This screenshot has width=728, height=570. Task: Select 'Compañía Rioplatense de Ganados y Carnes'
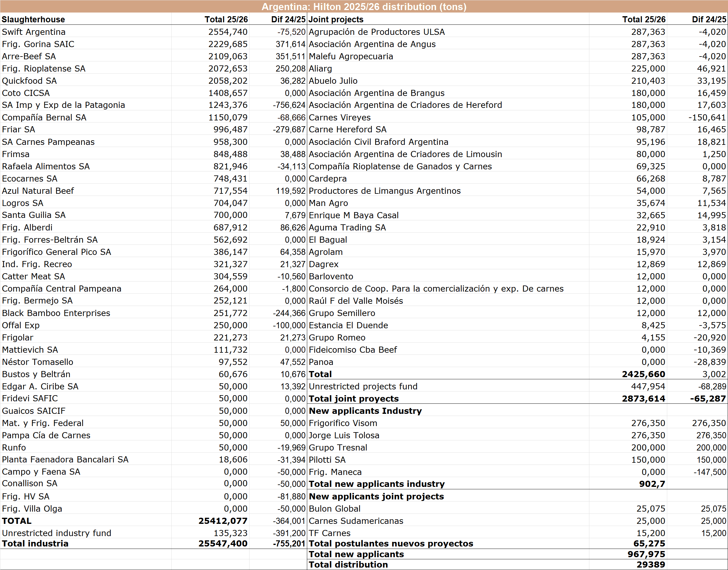click(x=400, y=166)
